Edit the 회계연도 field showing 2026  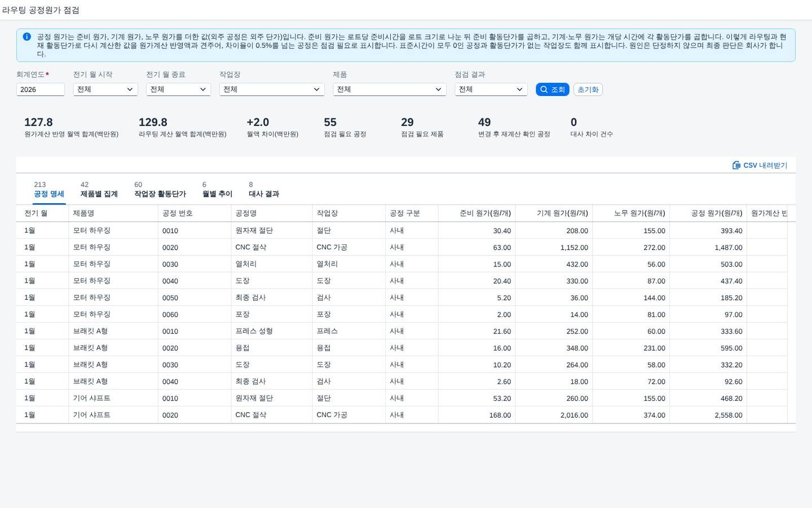point(41,89)
